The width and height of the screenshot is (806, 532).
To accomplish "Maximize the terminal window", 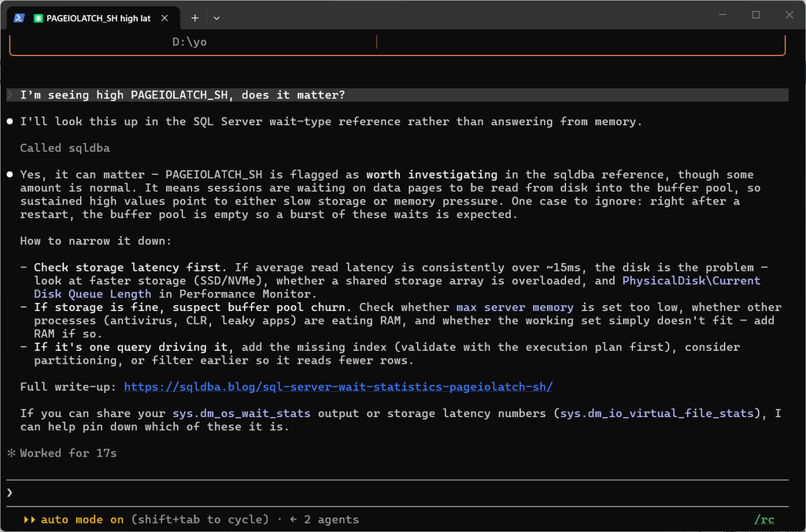I will click(756, 15).
